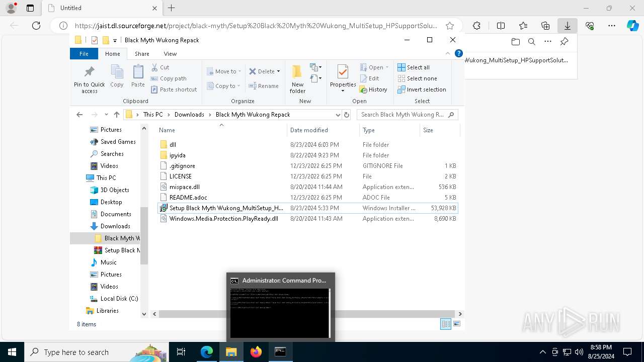Click the Command Prompt preview thumbnail
This screenshot has height=362, width=644.
pyautogui.click(x=280, y=307)
